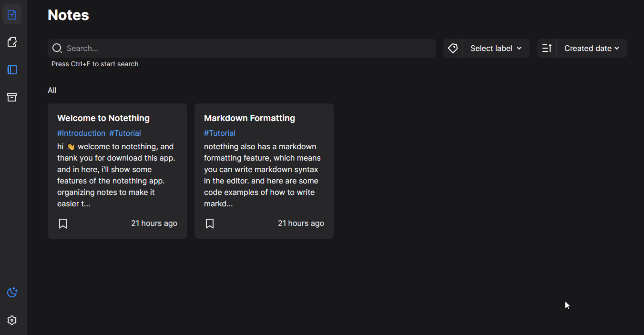
Task: Open the note editor pencil icon
Action: point(12,42)
